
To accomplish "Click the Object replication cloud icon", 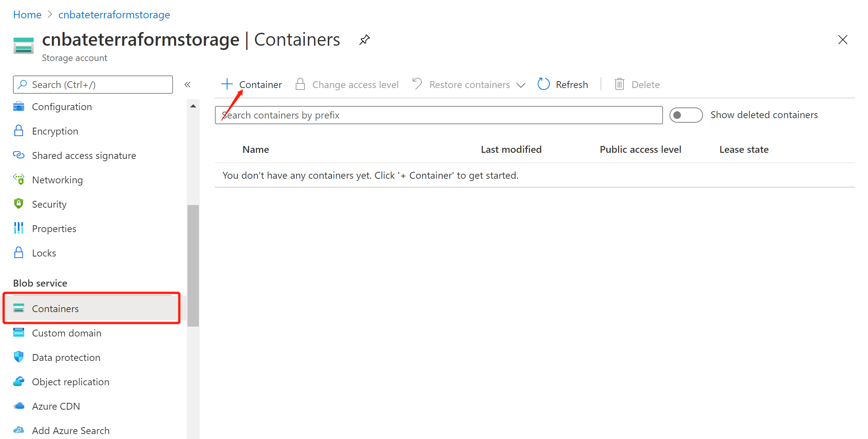I will [x=19, y=381].
